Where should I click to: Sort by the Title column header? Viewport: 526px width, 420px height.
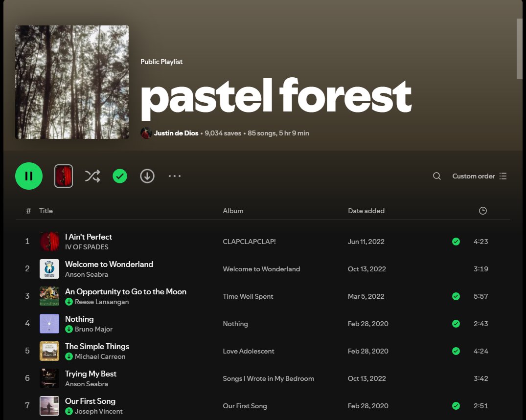click(46, 211)
